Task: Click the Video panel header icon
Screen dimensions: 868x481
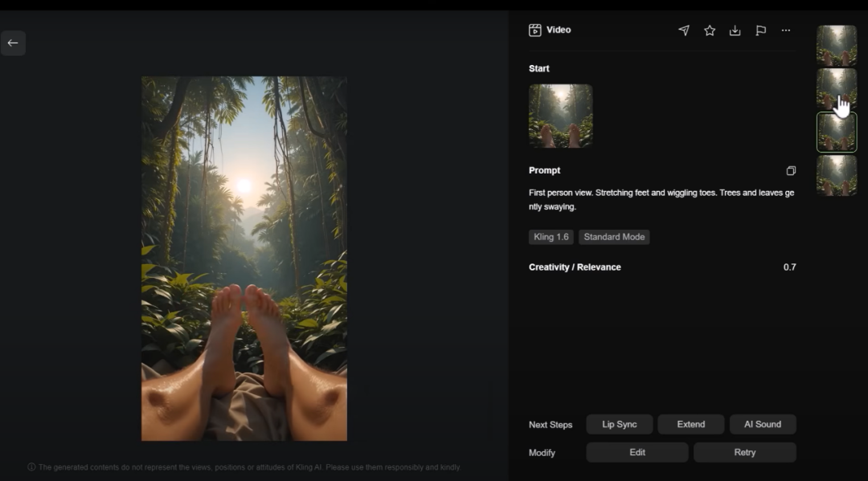Action: [535, 31]
